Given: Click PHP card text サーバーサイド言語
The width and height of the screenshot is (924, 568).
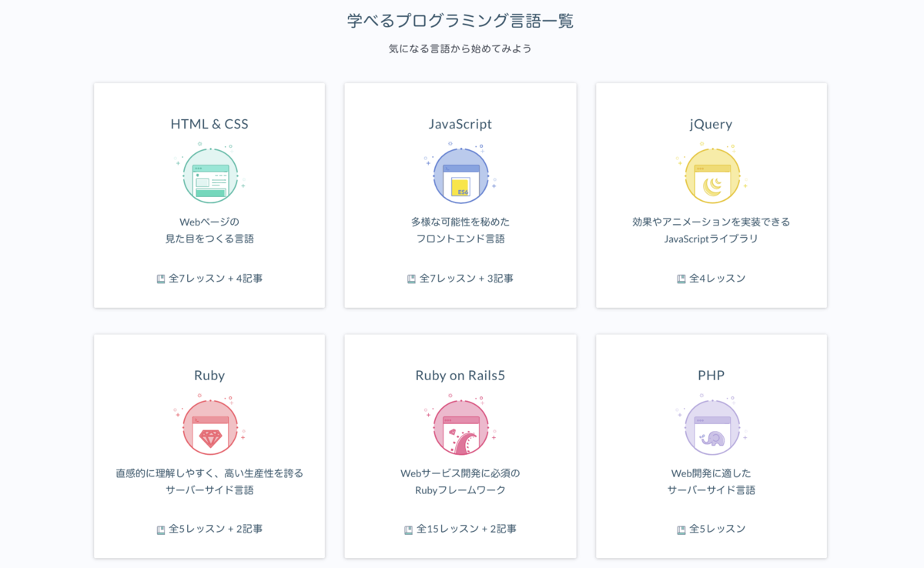Looking at the screenshot, I should (711, 490).
